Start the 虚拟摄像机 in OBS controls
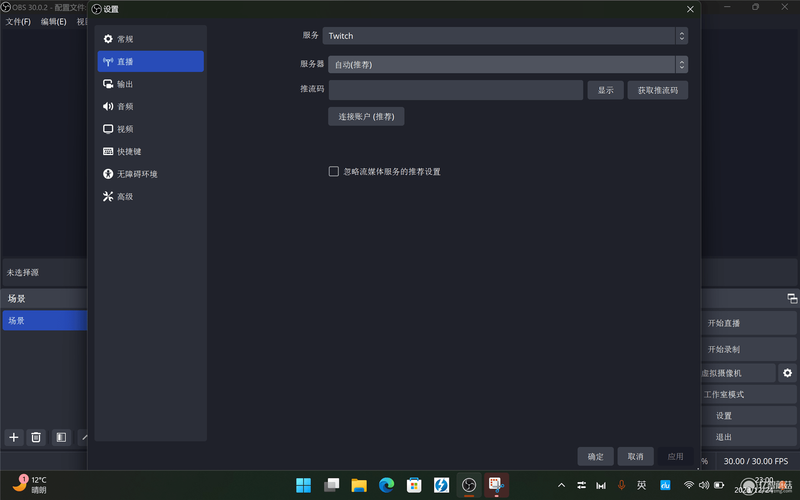Viewport: 800px width, 500px height. coord(738,373)
